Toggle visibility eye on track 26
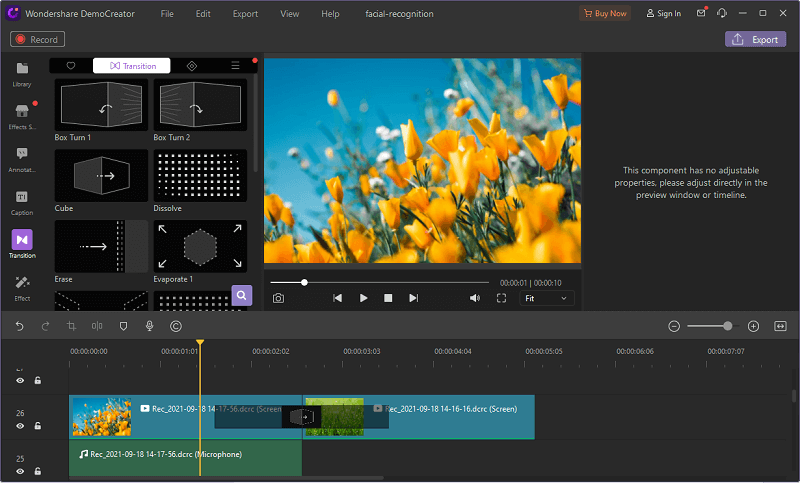The width and height of the screenshot is (800, 483). click(x=20, y=426)
